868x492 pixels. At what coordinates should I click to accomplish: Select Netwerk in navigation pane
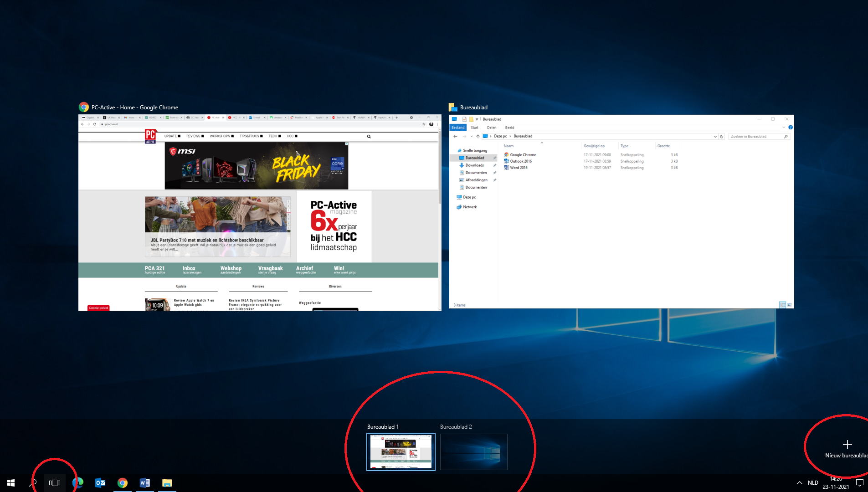click(470, 207)
